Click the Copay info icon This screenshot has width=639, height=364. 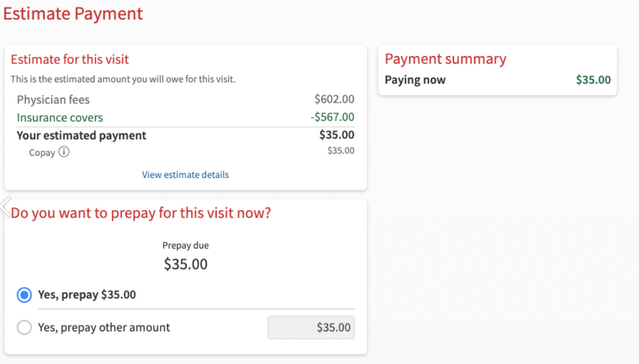[64, 152]
